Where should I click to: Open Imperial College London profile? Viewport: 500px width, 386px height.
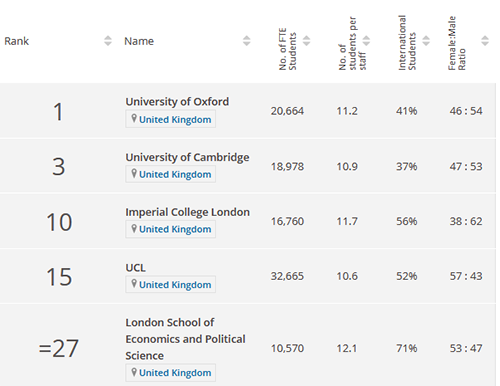(187, 212)
